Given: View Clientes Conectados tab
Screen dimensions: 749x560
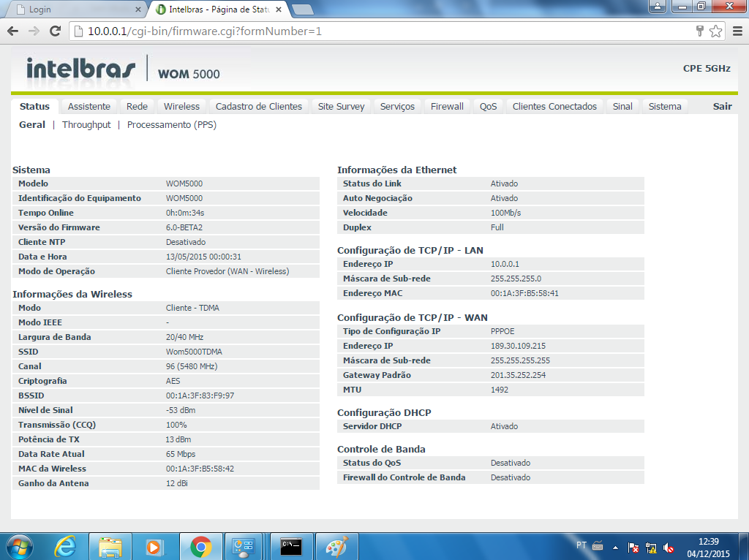Looking at the screenshot, I should [554, 107].
